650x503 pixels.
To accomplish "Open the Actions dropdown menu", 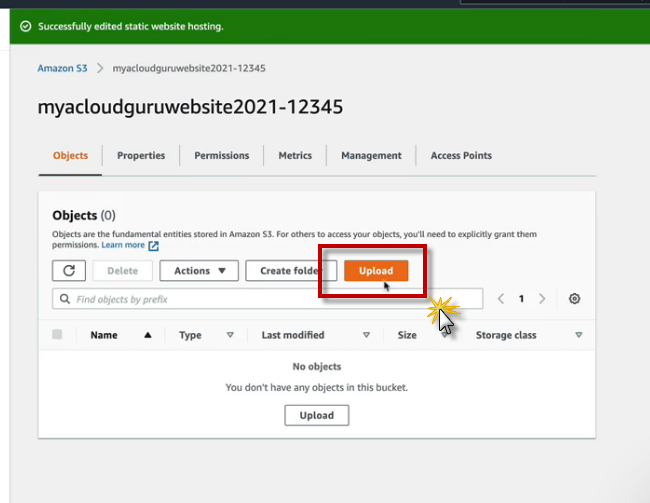I will tap(199, 271).
